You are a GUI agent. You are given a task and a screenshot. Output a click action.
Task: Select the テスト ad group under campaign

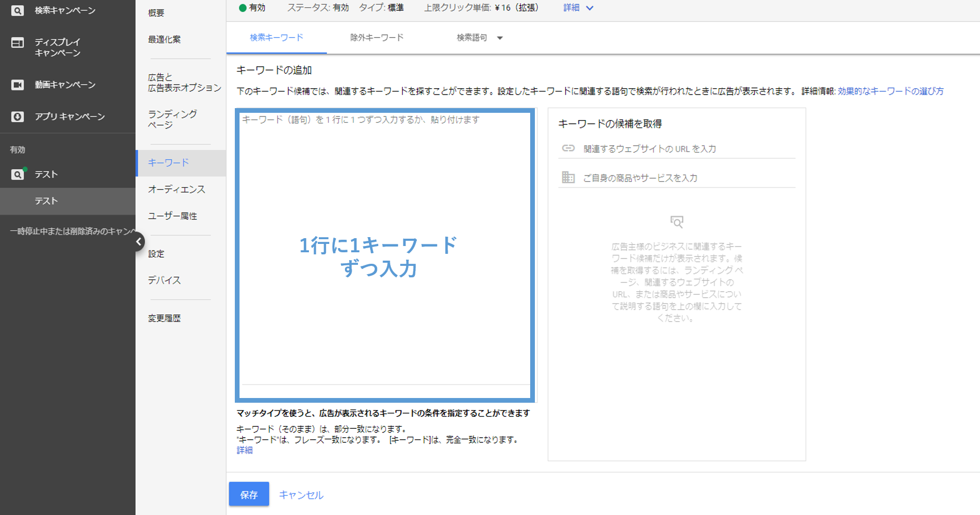[68, 201]
